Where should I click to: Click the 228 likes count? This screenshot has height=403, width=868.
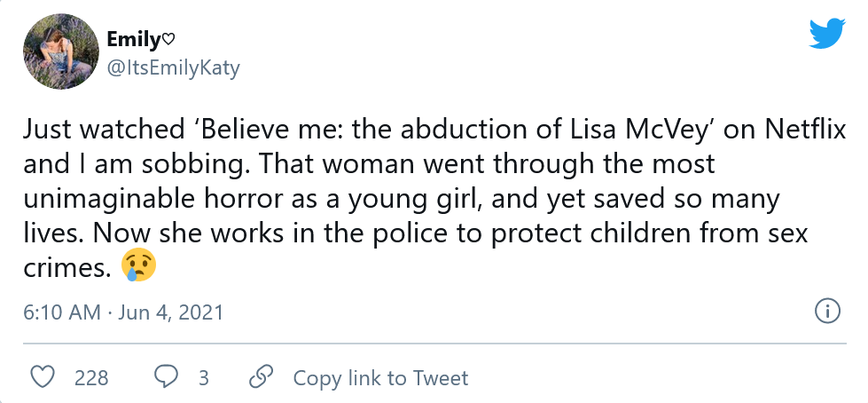pyautogui.click(x=91, y=378)
